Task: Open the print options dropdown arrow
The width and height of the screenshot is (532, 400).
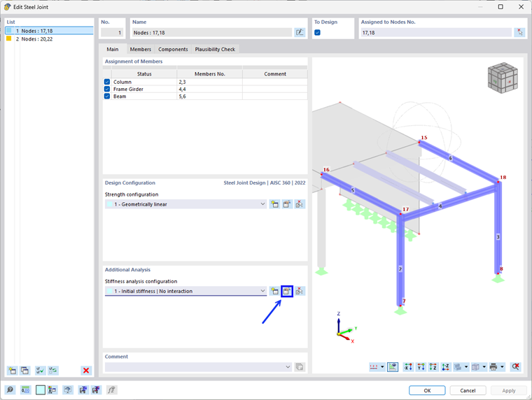Action: coord(502,366)
